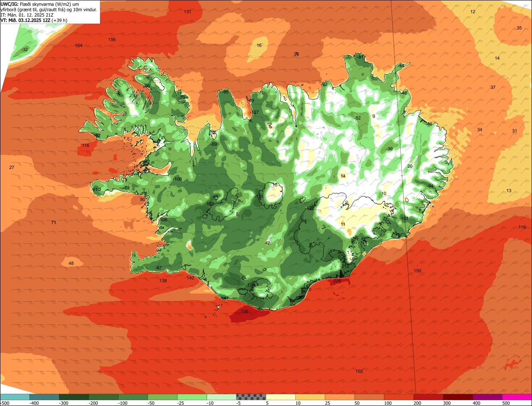Image resolution: width=532 pixels, height=406 pixels.
Task: Click the value -32 in the top-left corner
Action: tap(25, 49)
